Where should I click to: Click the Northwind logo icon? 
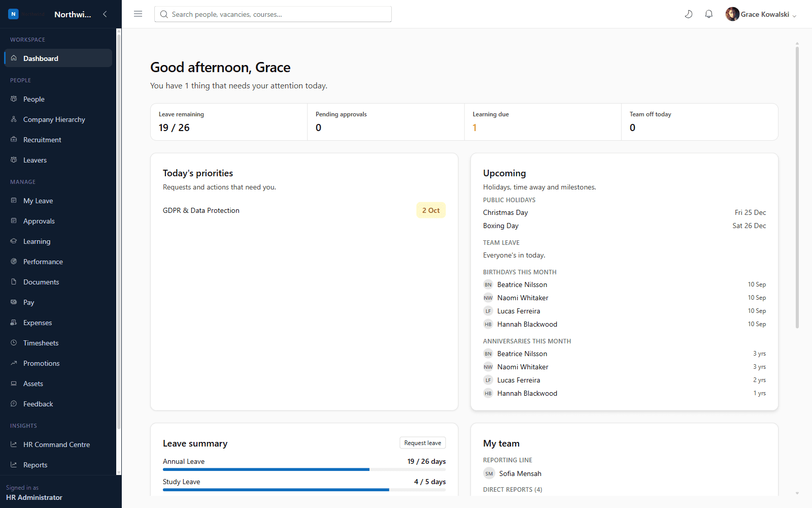point(13,14)
